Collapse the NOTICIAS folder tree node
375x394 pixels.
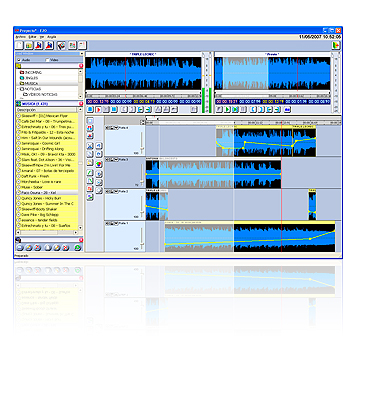pyautogui.click(x=18, y=89)
